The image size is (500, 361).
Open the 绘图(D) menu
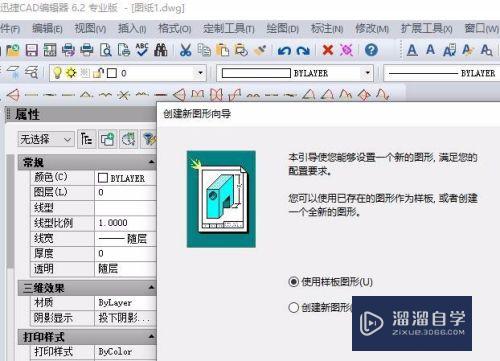pos(283,29)
